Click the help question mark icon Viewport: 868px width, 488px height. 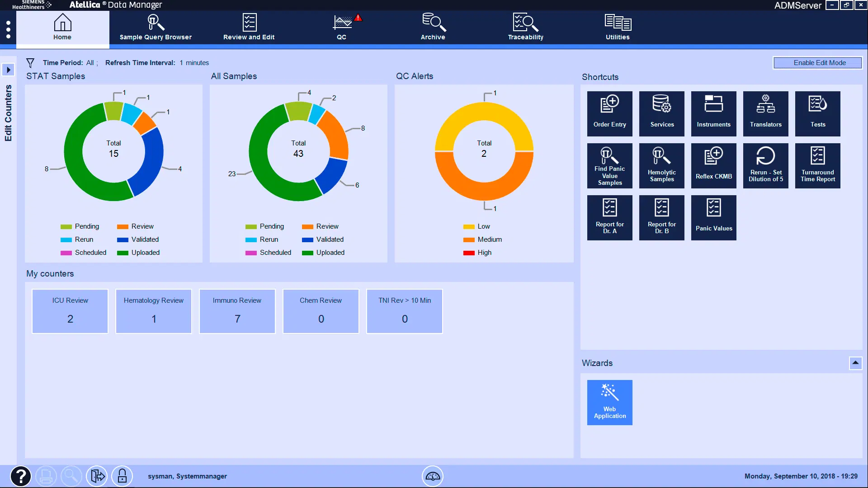(x=21, y=476)
